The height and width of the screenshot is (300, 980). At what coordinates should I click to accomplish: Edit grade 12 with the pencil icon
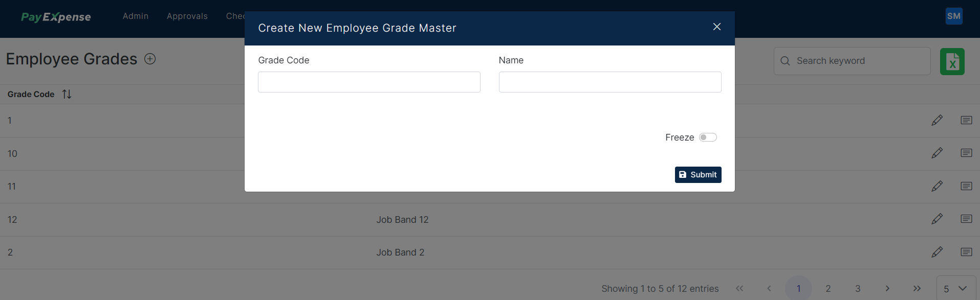pyautogui.click(x=937, y=219)
